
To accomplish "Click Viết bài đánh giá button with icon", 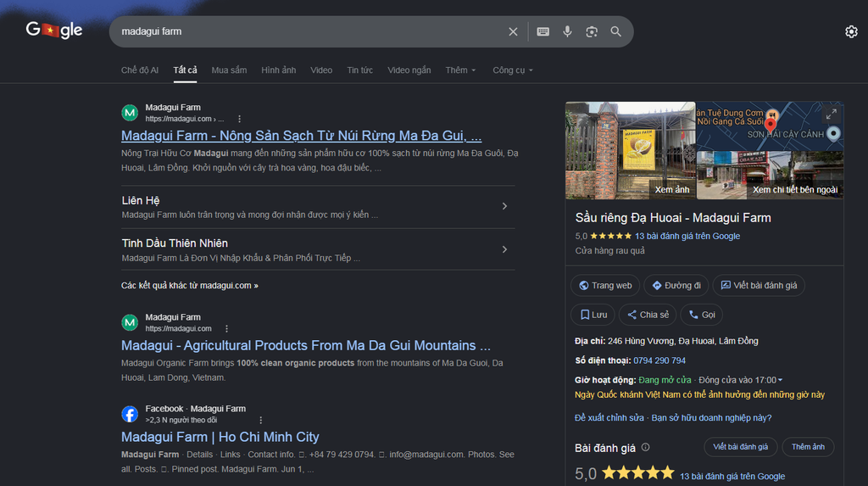I will (x=759, y=285).
